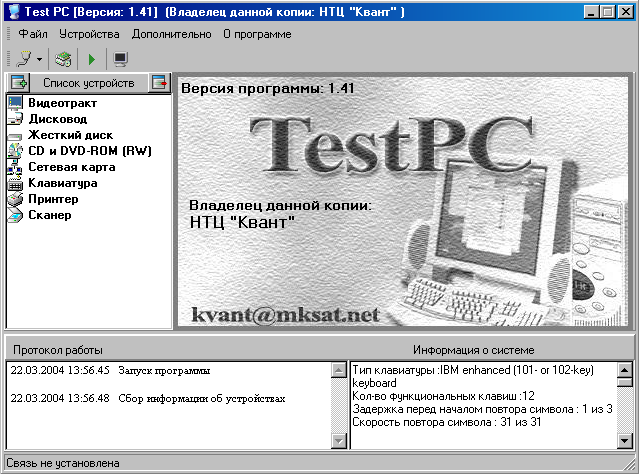Click the kvant@mksat.net email on splash
Image resolution: width=639 pixels, height=474 pixels.
(285, 315)
